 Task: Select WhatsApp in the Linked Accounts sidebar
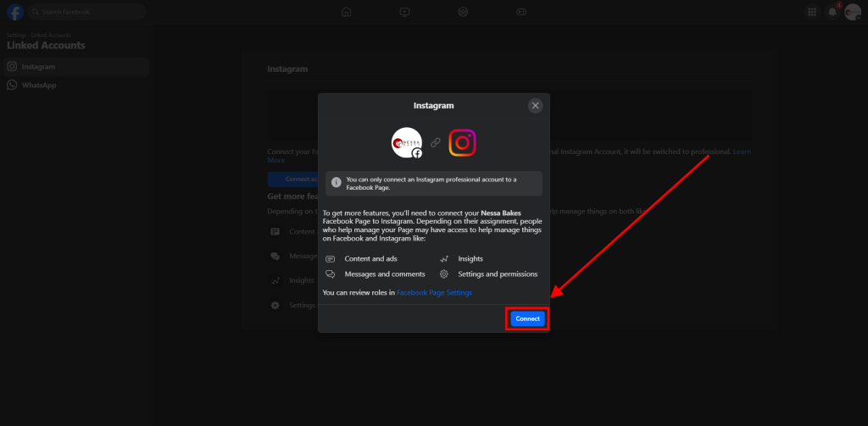(x=76, y=86)
